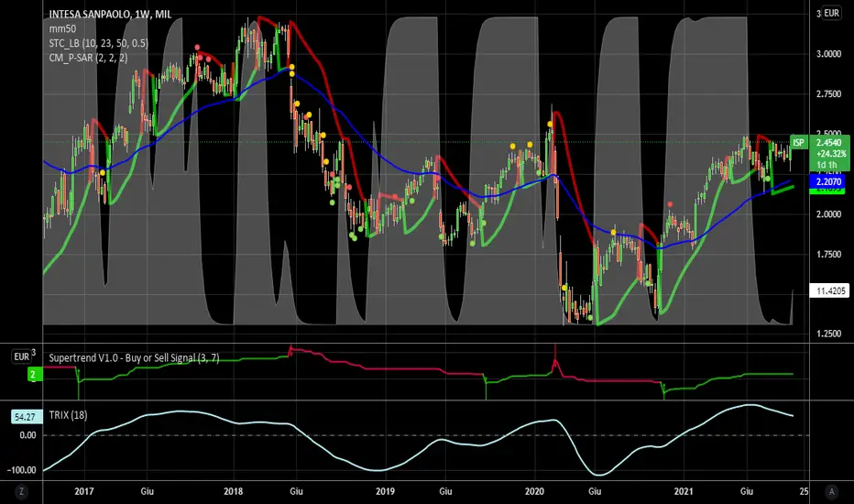Click the 54.27 TRIX value label
The image size is (854, 504).
25,417
